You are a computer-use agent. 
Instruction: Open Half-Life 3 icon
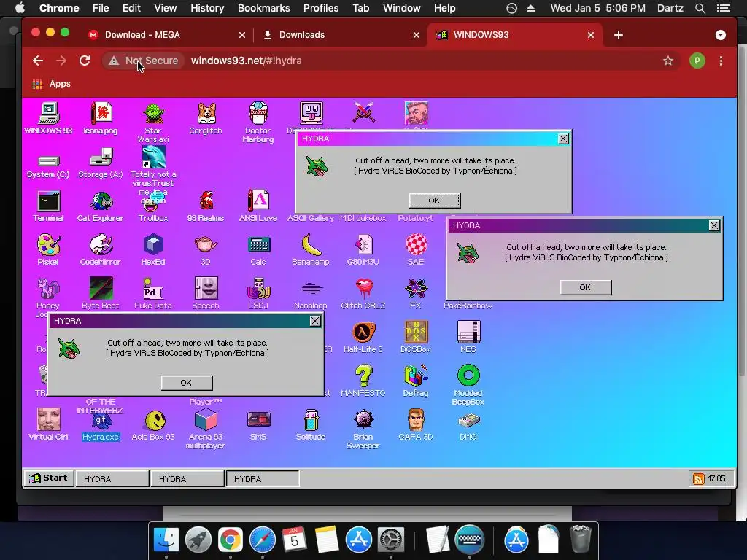click(x=363, y=337)
